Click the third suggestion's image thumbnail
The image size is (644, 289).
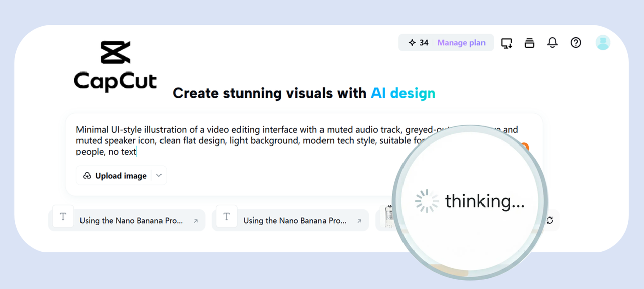tap(388, 218)
